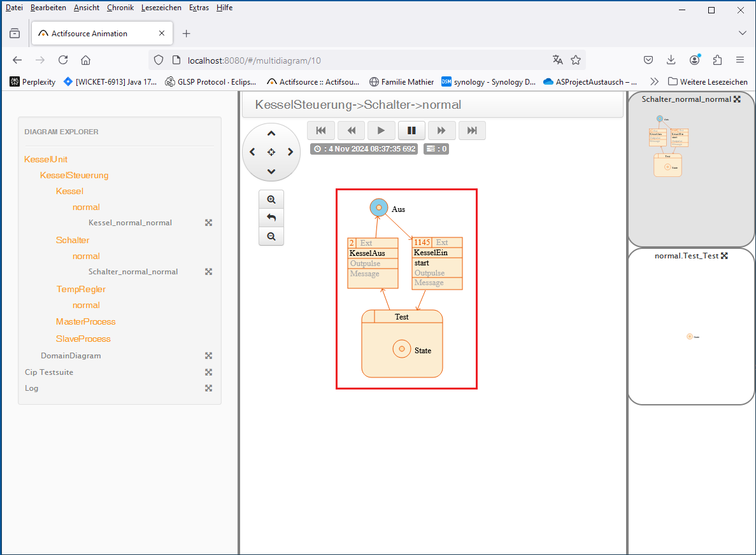Expand the KesselUnit tree node
Image resolution: width=756 pixels, height=555 pixels.
click(x=46, y=159)
